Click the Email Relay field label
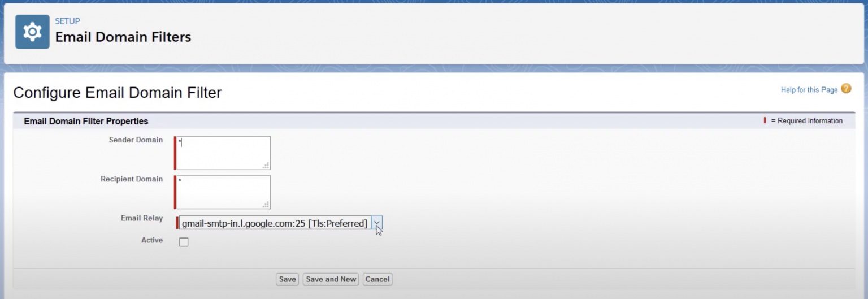This screenshot has width=868, height=299. coord(142,218)
